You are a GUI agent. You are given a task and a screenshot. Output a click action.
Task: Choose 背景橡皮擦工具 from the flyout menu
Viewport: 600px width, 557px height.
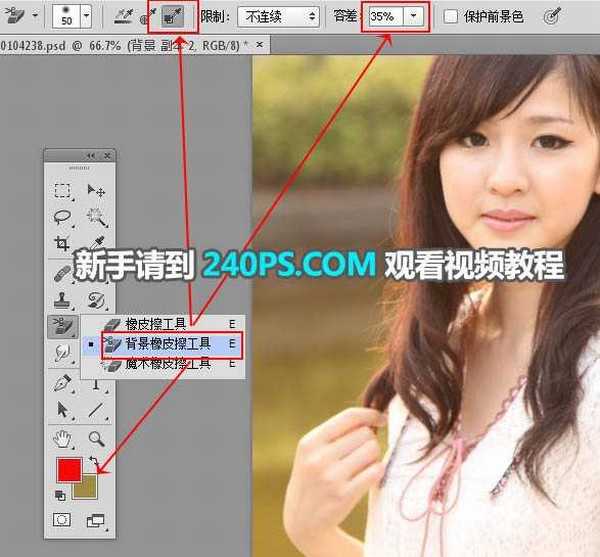tap(163, 343)
